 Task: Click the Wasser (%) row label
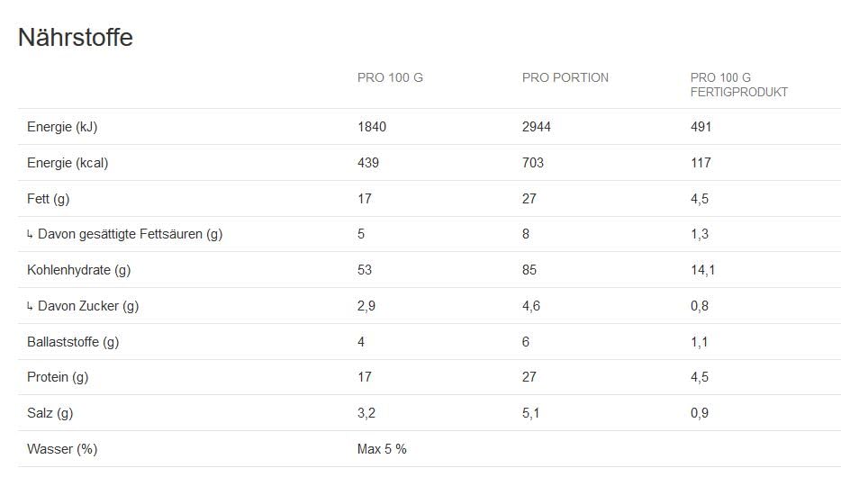62,449
